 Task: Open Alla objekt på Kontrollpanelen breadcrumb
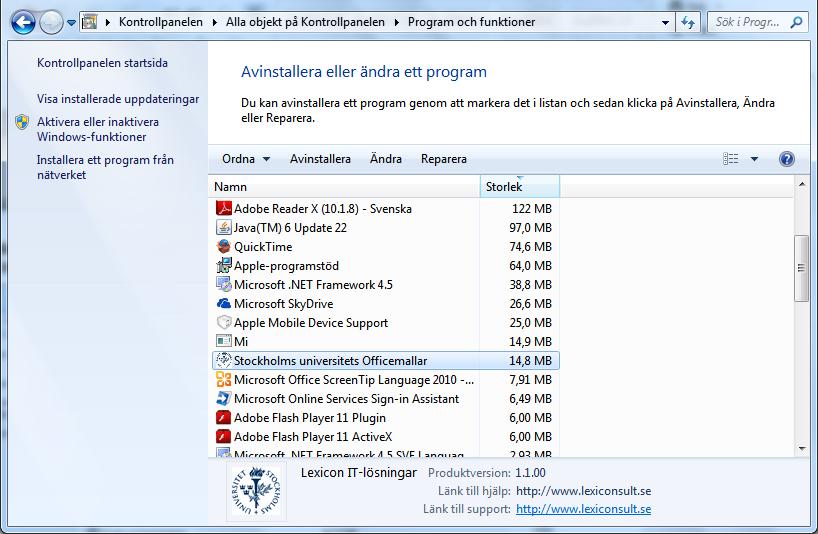(x=305, y=22)
